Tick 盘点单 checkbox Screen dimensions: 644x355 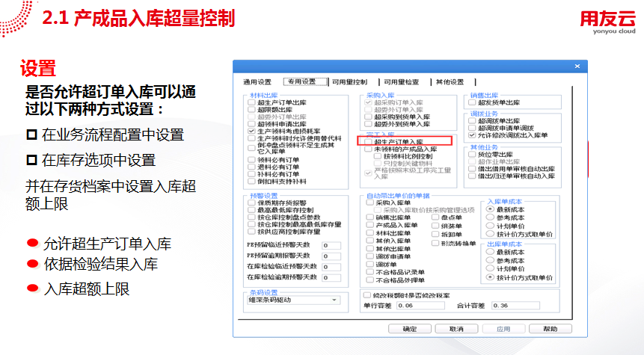point(435,217)
